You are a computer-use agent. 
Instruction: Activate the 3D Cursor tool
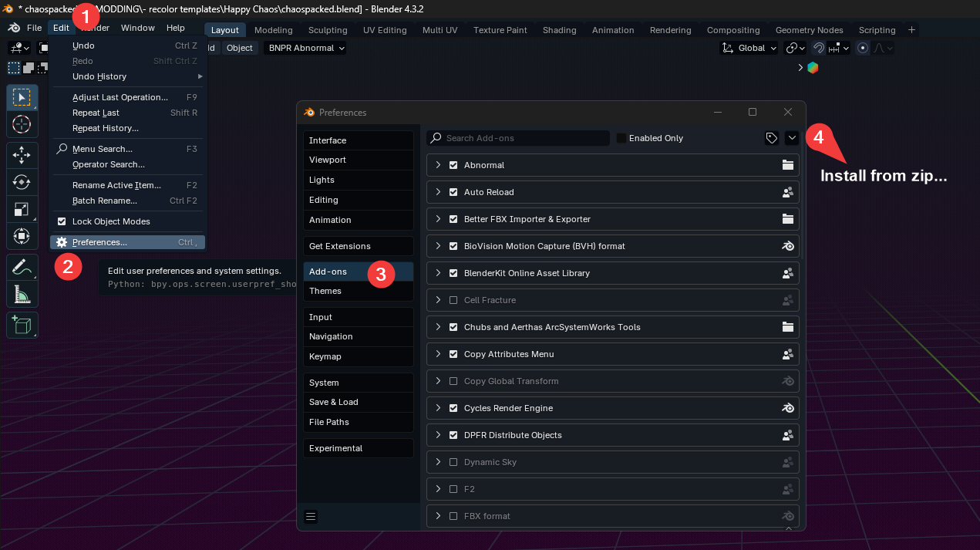pos(22,123)
